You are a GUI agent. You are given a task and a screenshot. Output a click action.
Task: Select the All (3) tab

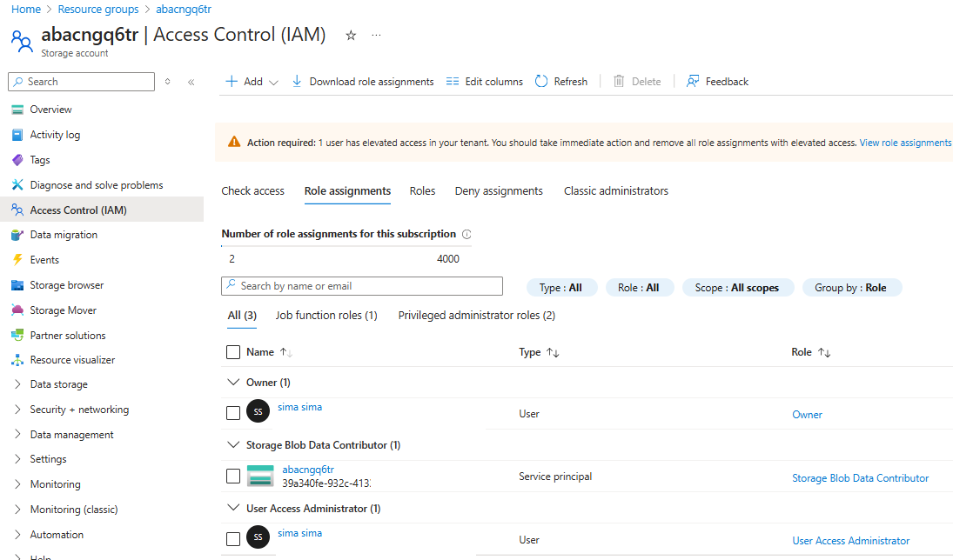tap(242, 316)
